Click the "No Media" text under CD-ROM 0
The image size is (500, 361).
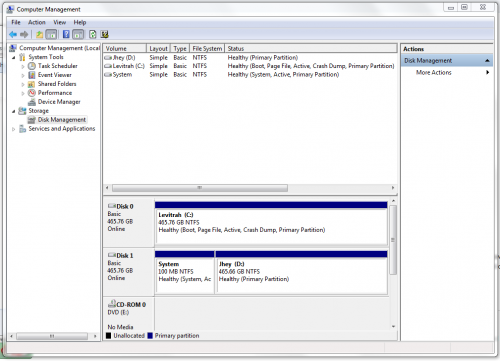(120, 327)
